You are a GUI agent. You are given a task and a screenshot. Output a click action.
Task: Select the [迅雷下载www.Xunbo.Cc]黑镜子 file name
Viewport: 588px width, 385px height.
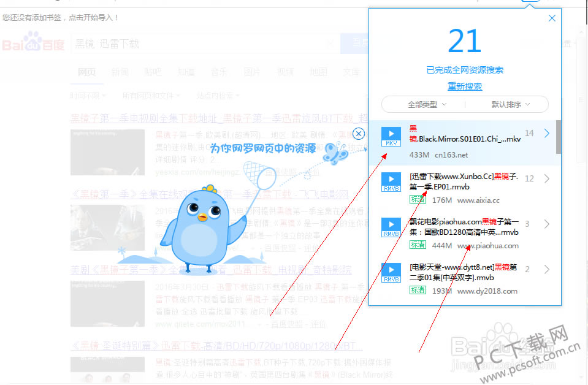(x=464, y=181)
